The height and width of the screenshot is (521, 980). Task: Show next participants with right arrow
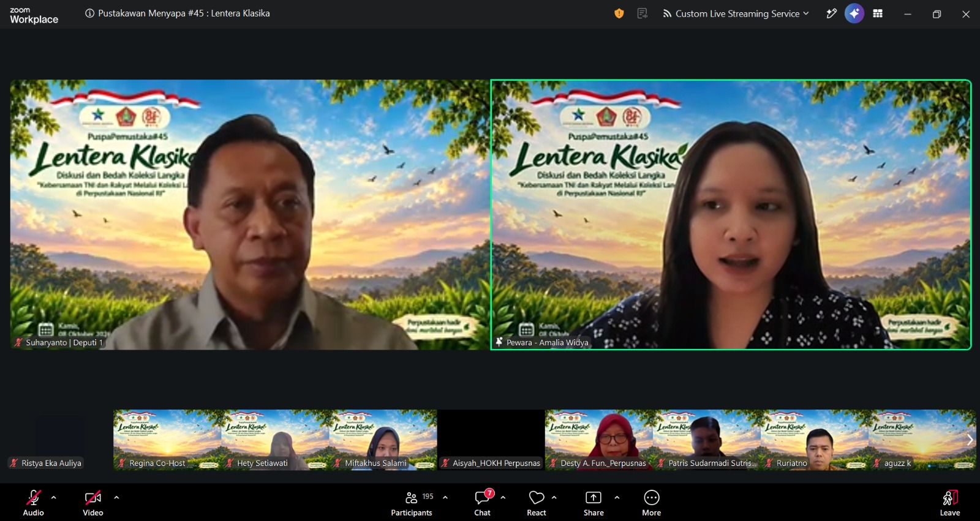click(970, 440)
